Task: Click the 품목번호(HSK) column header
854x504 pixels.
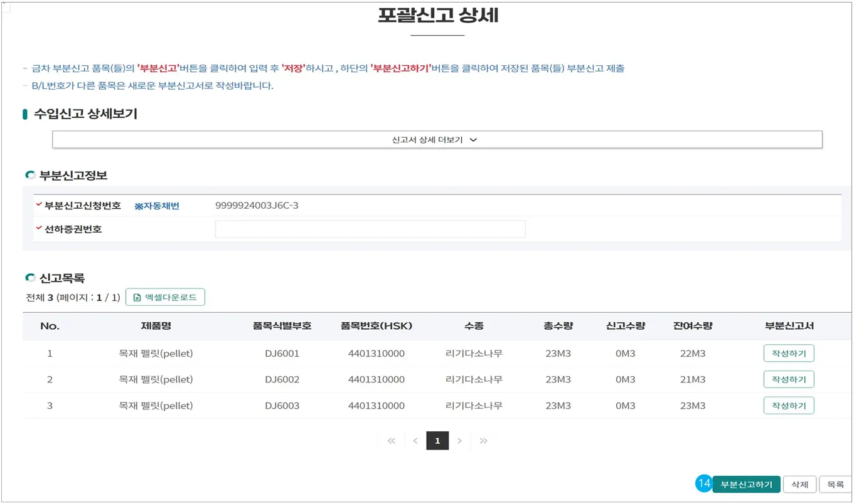Action: click(376, 326)
